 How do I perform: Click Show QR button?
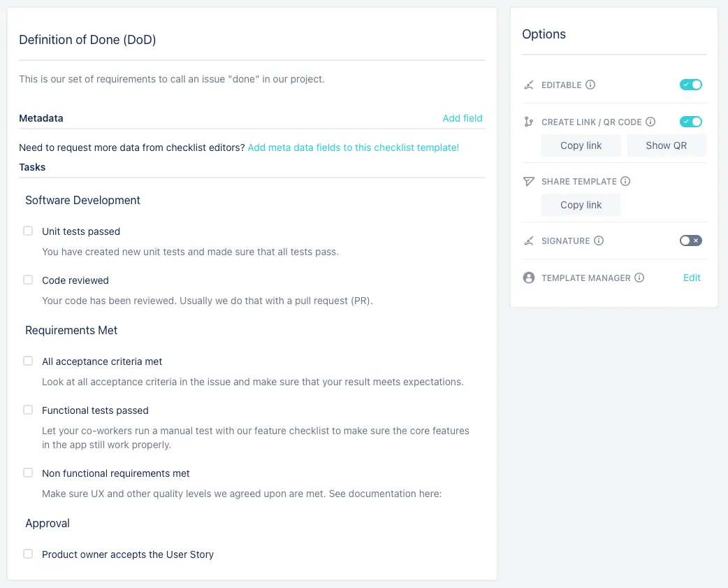click(666, 145)
